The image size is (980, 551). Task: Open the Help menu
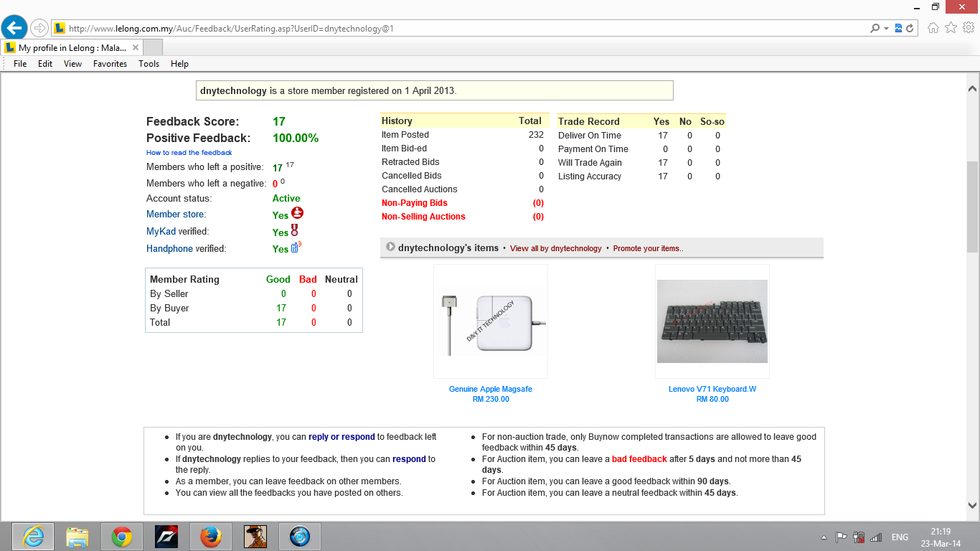(x=179, y=64)
